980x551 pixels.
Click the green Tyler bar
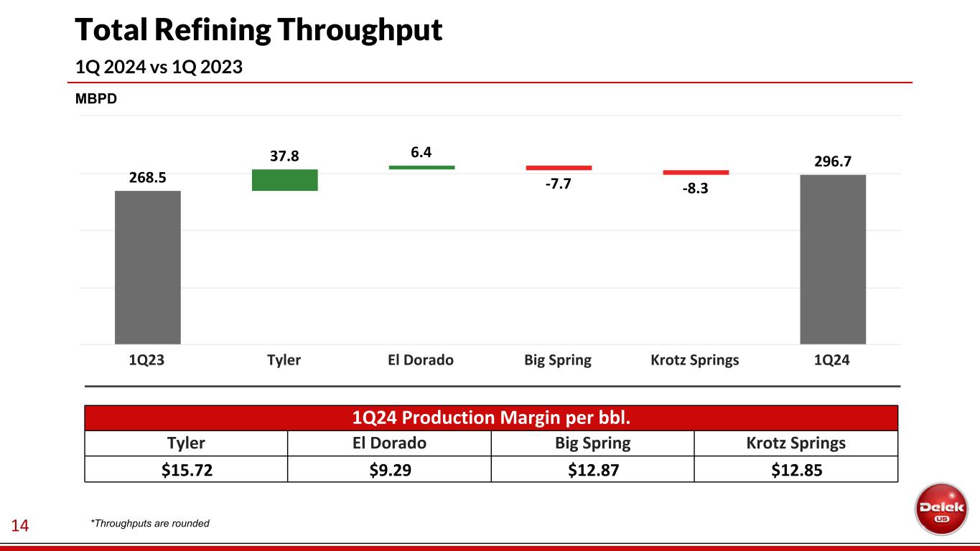pyautogui.click(x=284, y=180)
